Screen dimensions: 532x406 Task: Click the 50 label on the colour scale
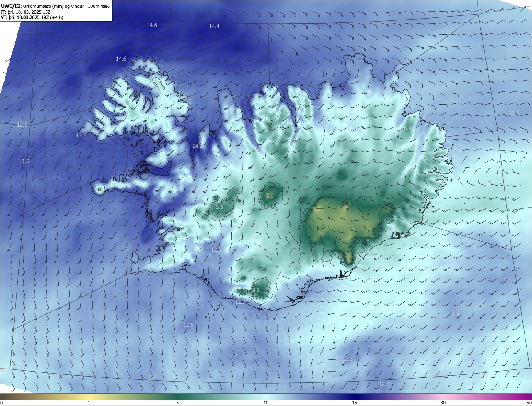(529, 403)
